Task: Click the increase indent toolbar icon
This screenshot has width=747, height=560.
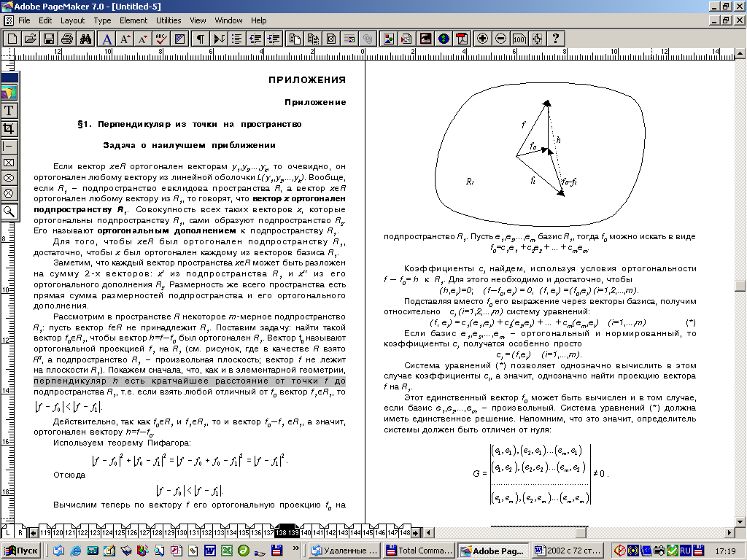Action: tap(274, 39)
